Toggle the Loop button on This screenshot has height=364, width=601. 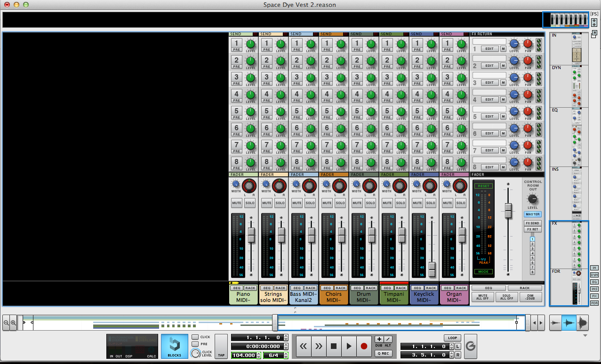point(452,338)
